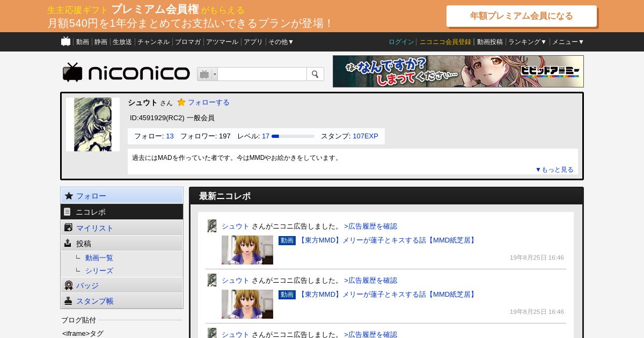Click level value 17
This screenshot has width=644, height=338.
pyautogui.click(x=266, y=136)
